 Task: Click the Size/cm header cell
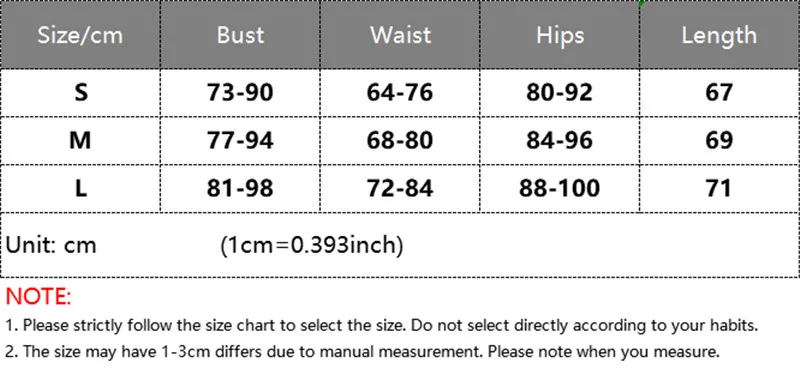pyautogui.click(x=80, y=35)
